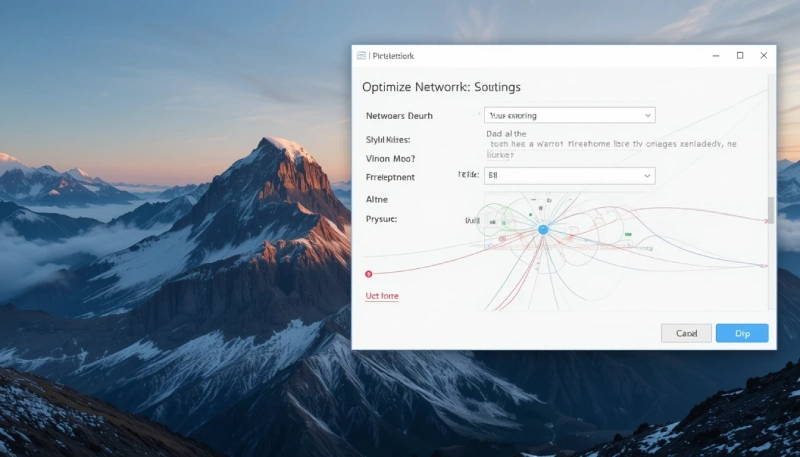Viewport: 800px width, 457px height.
Task: Click the 'Frreleptnent' label
Action: click(x=390, y=177)
